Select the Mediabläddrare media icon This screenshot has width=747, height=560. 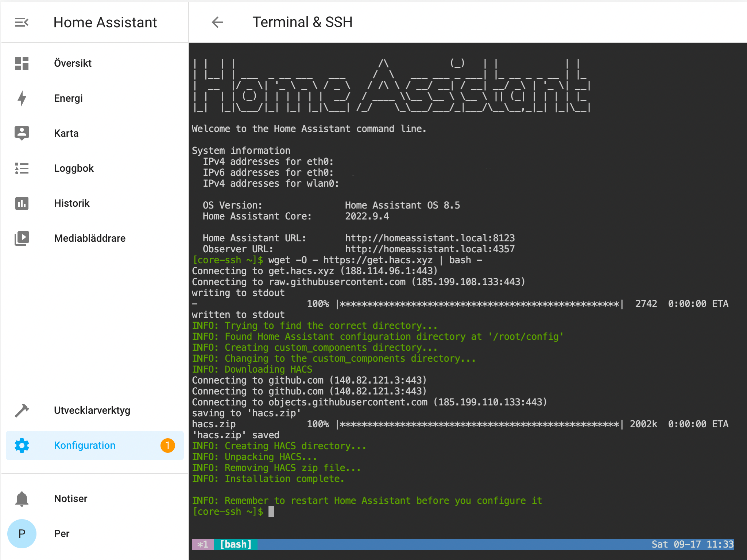[x=22, y=238]
